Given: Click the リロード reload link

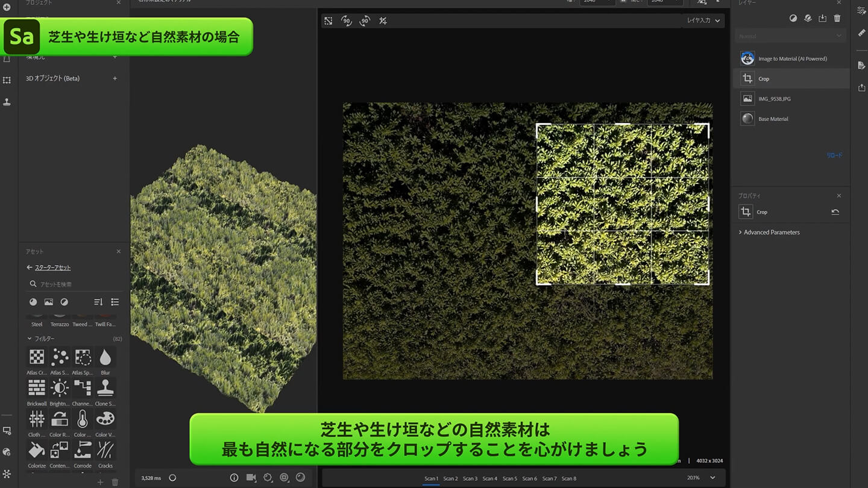Looking at the screenshot, I should click(x=835, y=155).
